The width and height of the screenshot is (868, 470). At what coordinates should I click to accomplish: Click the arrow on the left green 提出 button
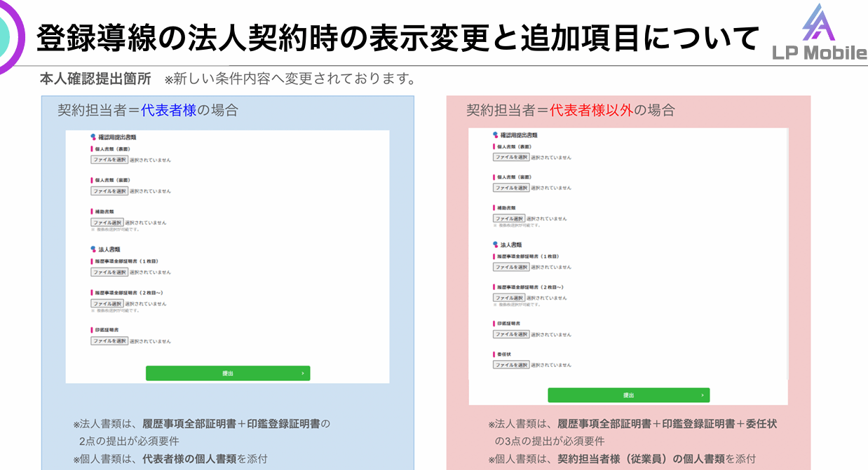[302, 374]
